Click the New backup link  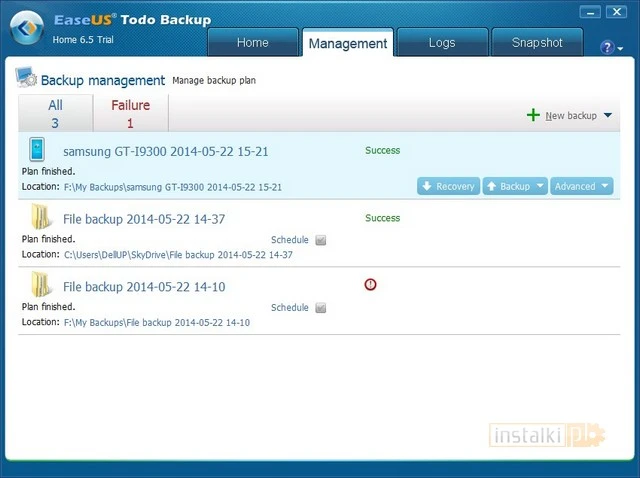point(571,116)
